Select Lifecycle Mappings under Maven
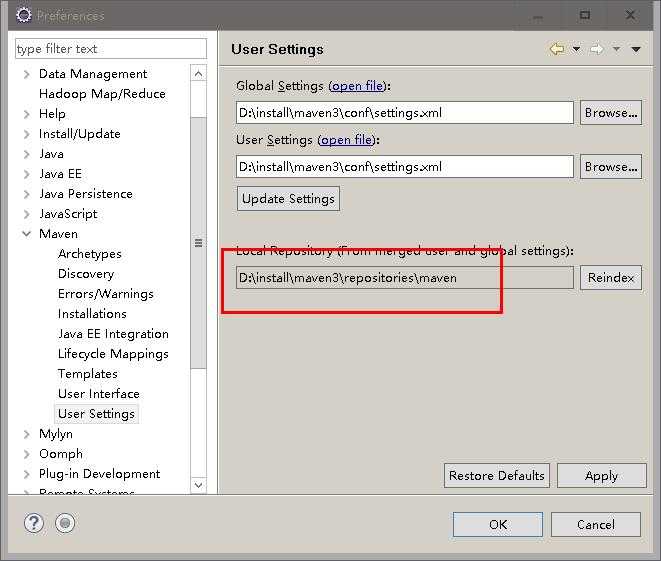The width and height of the screenshot is (661, 561). pos(113,354)
